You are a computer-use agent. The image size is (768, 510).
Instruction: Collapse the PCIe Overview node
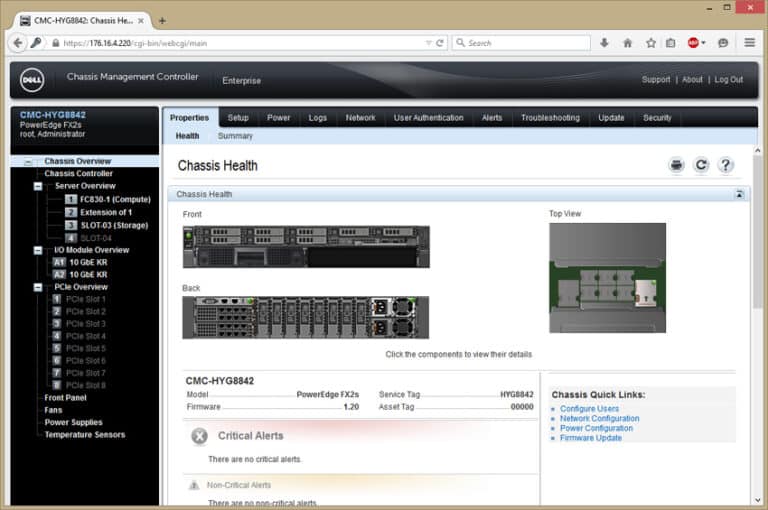38,287
